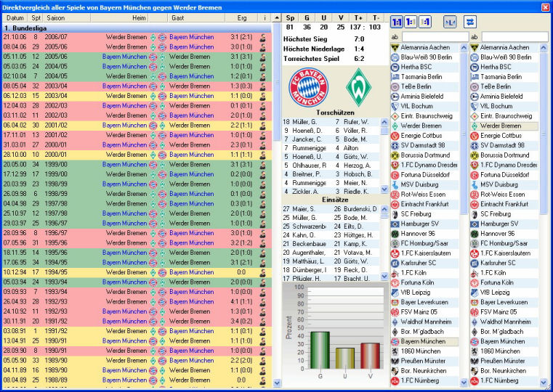
Task: Open match info icon for the 20.05.00 game
Action: 263,165
